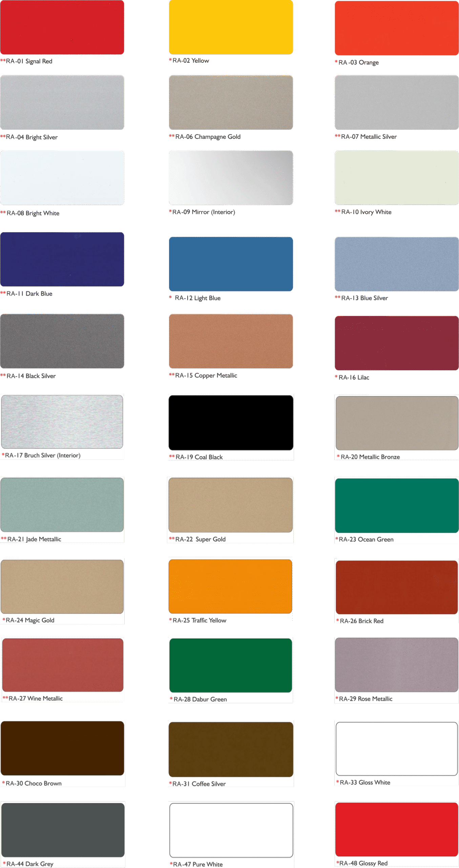This screenshot has width=459, height=868.
Task: Click the RA-44 Dark Grey label text
Action: tap(30, 864)
